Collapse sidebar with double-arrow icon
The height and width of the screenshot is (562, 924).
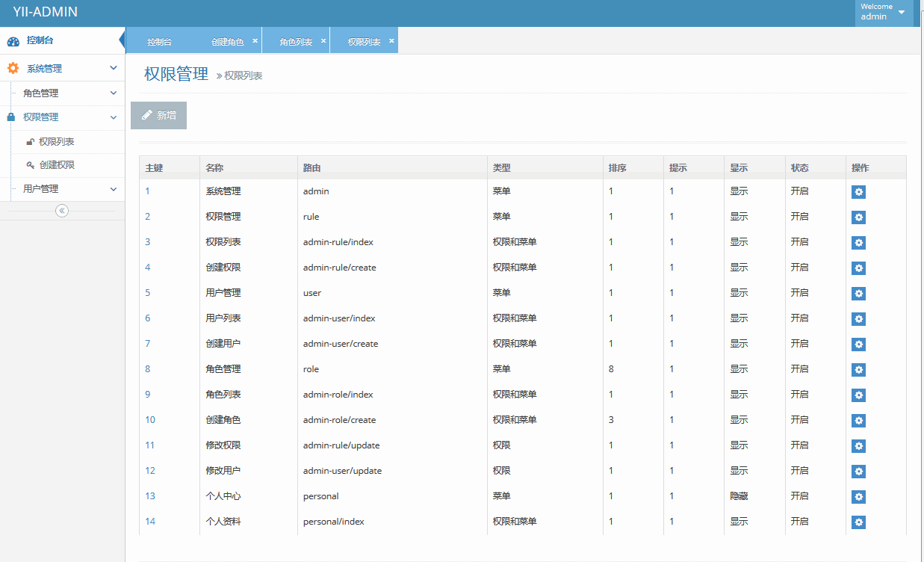pos(62,211)
